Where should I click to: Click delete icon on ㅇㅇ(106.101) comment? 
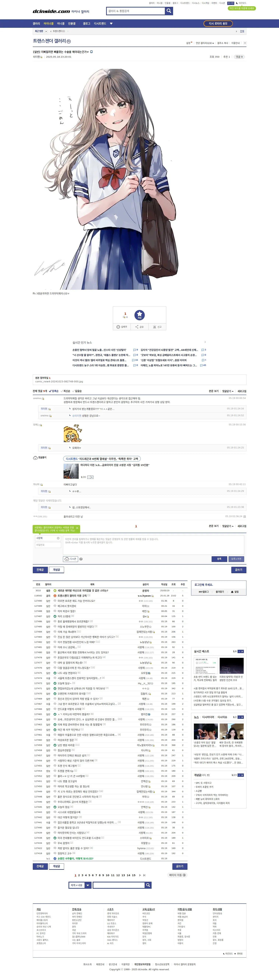(244, 517)
